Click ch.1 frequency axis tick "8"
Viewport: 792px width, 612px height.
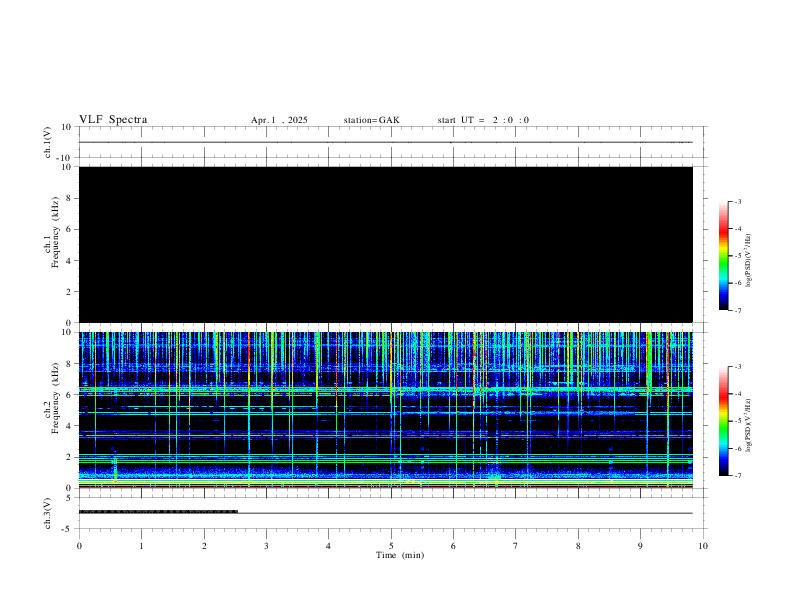[x=70, y=198]
